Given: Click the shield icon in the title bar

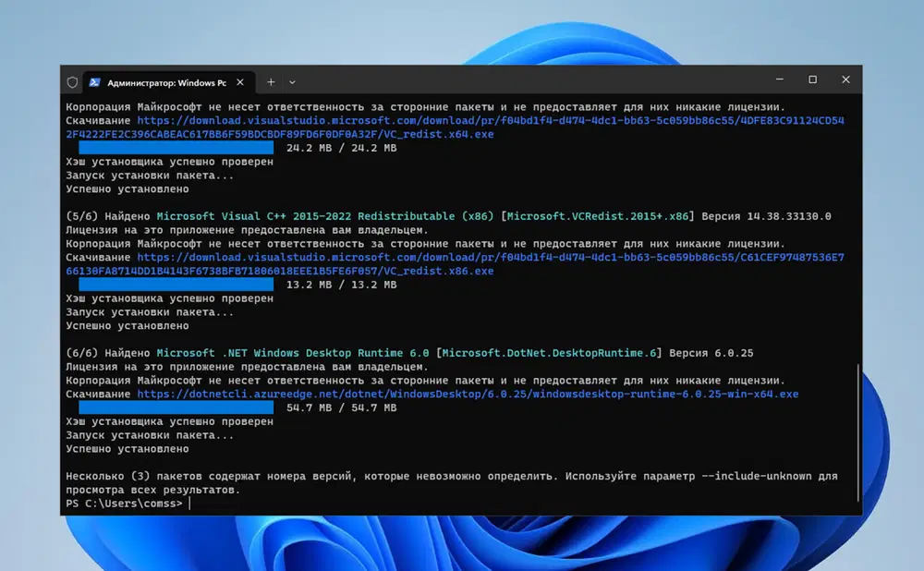Looking at the screenshot, I should [x=72, y=82].
